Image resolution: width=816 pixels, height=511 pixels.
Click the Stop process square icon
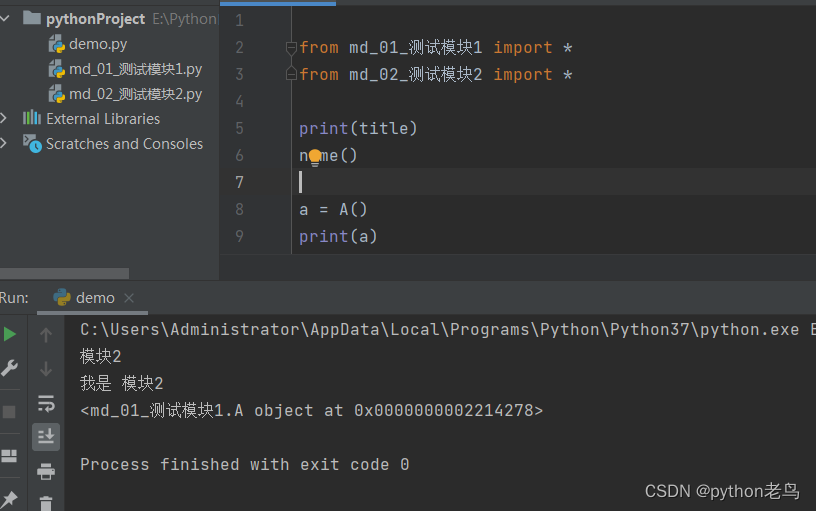click(x=10, y=412)
